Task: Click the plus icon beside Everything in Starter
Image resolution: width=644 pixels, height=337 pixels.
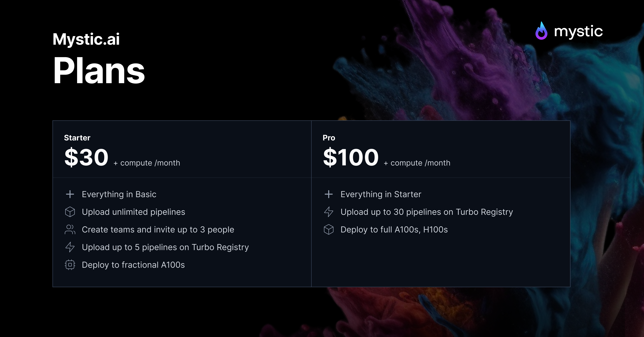Action: point(328,194)
